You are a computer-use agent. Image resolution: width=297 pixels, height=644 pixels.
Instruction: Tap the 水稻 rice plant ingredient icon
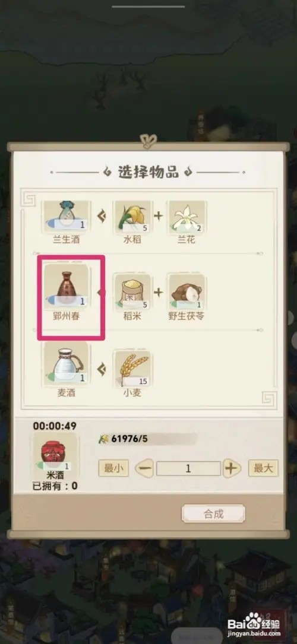(132, 217)
